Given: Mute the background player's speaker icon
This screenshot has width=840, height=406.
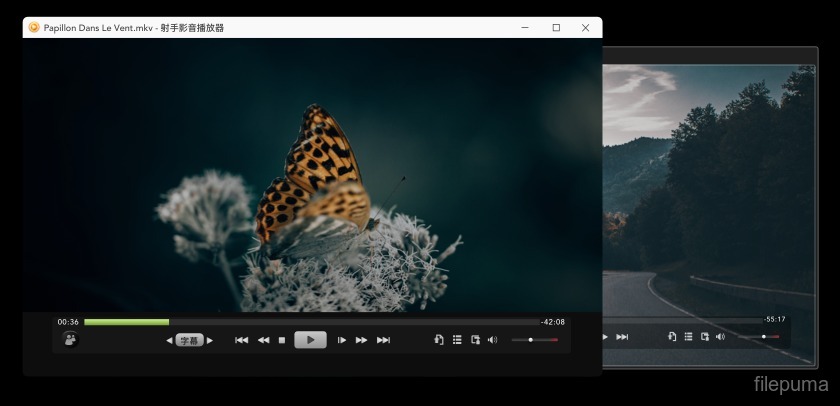Looking at the screenshot, I should [720, 336].
